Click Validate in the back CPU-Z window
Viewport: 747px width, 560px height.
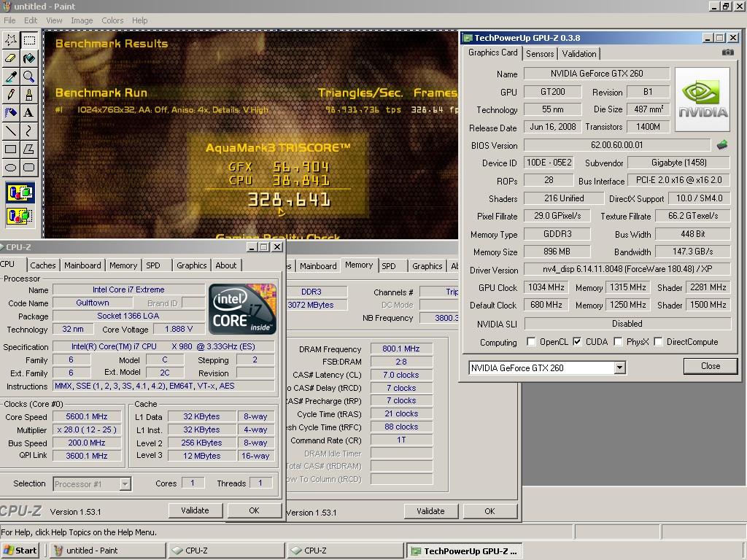pos(430,511)
